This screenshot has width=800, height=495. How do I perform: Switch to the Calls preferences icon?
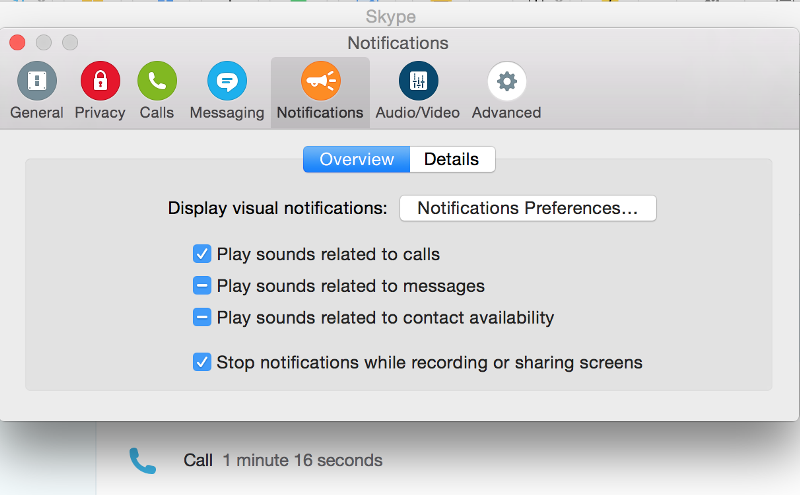(x=157, y=82)
